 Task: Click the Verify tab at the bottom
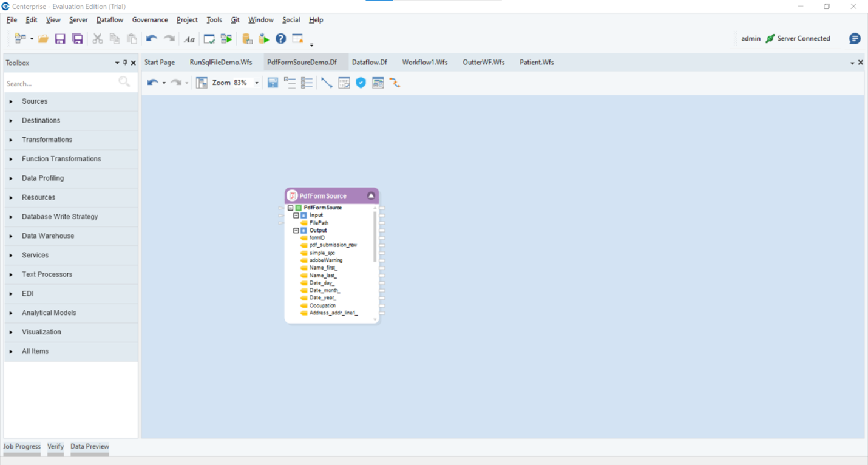pos(55,446)
